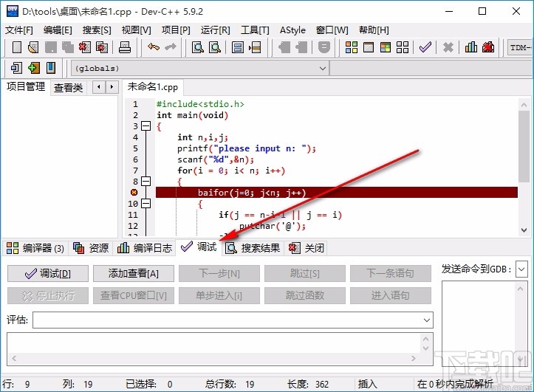Image resolution: width=534 pixels, height=392 pixels.
Task: Click the 调试[D] button
Action: pos(48,274)
